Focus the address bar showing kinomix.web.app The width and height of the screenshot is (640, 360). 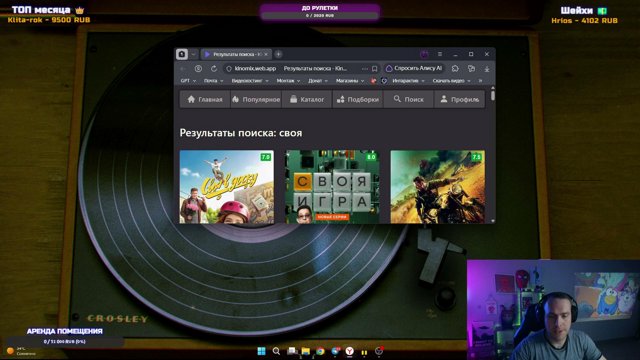coord(300,69)
